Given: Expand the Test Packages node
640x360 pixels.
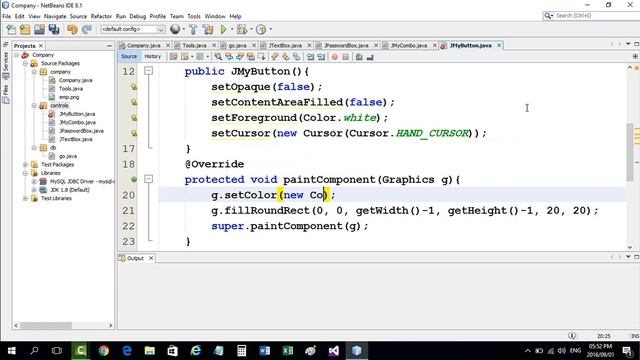Looking at the screenshot, I should click(x=25, y=164).
